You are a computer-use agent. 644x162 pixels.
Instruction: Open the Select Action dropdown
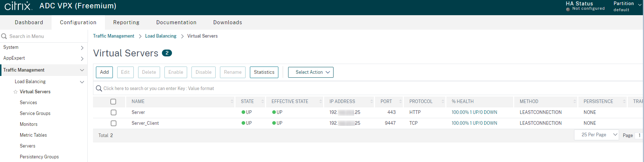[x=310, y=72]
